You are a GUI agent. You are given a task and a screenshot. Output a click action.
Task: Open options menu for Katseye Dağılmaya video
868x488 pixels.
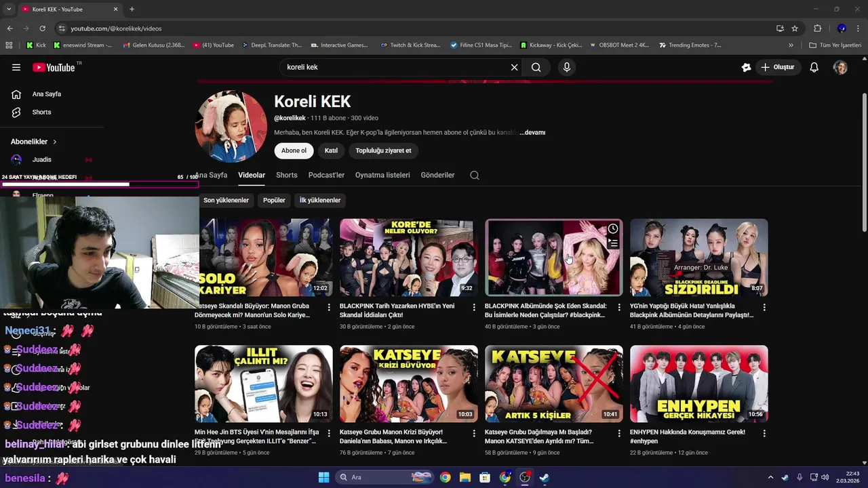click(619, 433)
